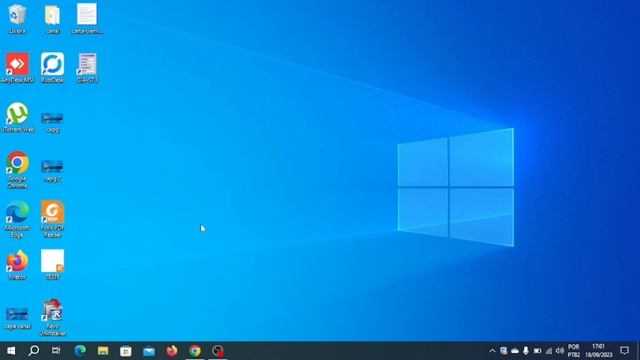The height and width of the screenshot is (360, 640).
Task: Open Task View in the taskbar
Action: coord(56,351)
